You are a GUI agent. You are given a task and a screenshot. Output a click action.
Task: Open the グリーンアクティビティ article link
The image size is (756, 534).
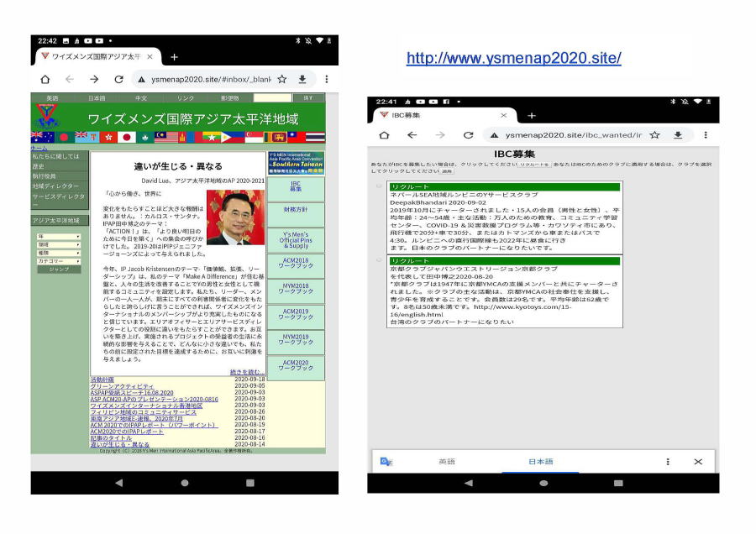point(122,386)
